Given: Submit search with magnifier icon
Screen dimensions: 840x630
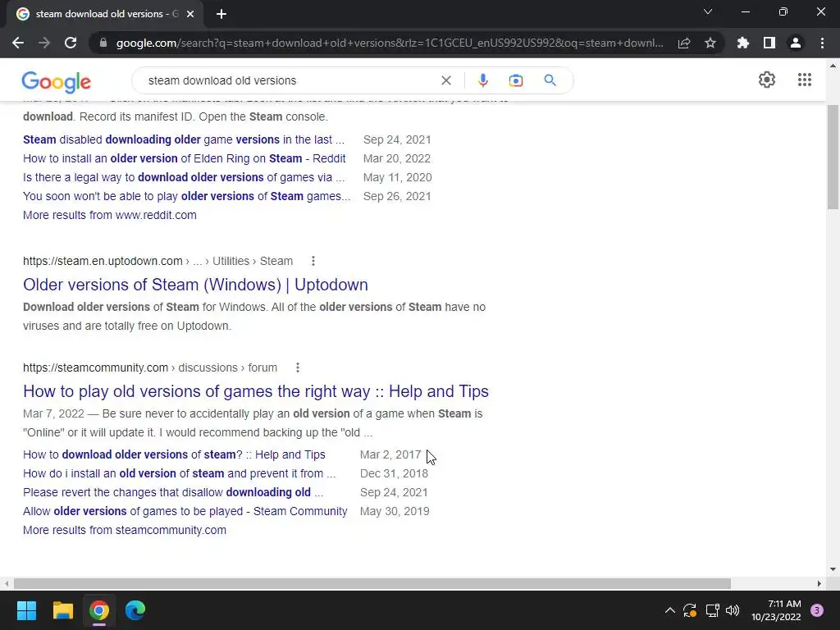Looking at the screenshot, I should tap(550, 80).
